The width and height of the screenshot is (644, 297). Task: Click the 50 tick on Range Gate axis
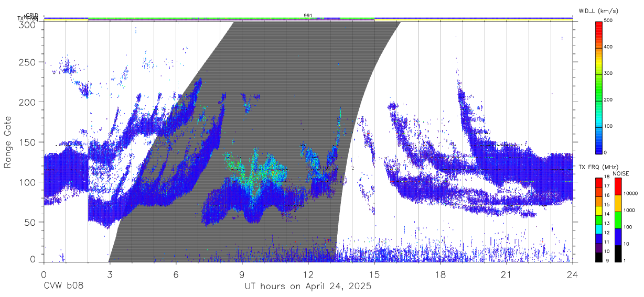[30, 223]
